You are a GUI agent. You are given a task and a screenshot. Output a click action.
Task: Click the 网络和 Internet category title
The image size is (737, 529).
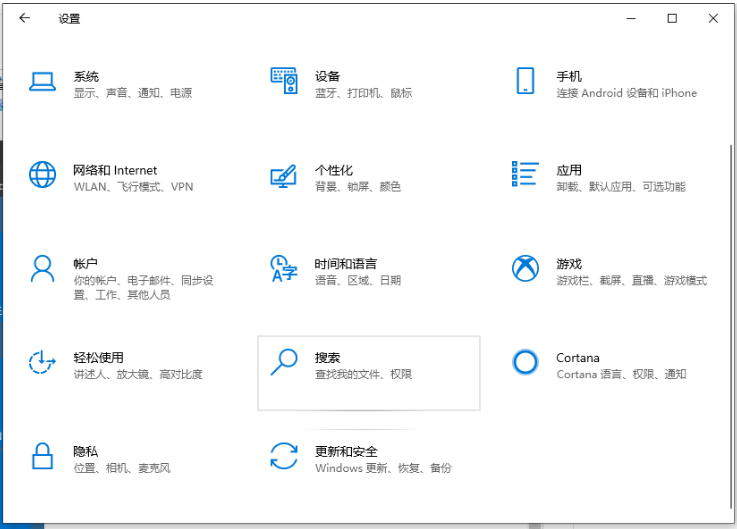click(x=115, y=170)
